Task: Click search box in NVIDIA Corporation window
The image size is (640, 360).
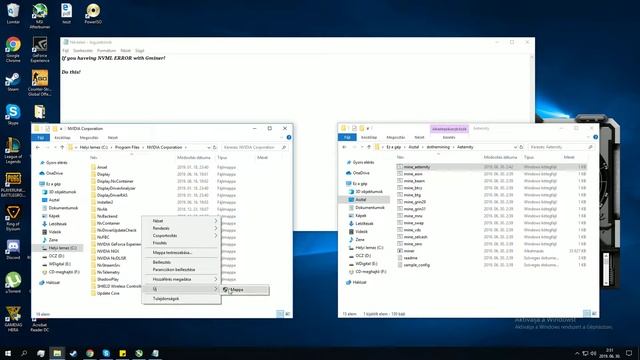Action: pos(255,147)
